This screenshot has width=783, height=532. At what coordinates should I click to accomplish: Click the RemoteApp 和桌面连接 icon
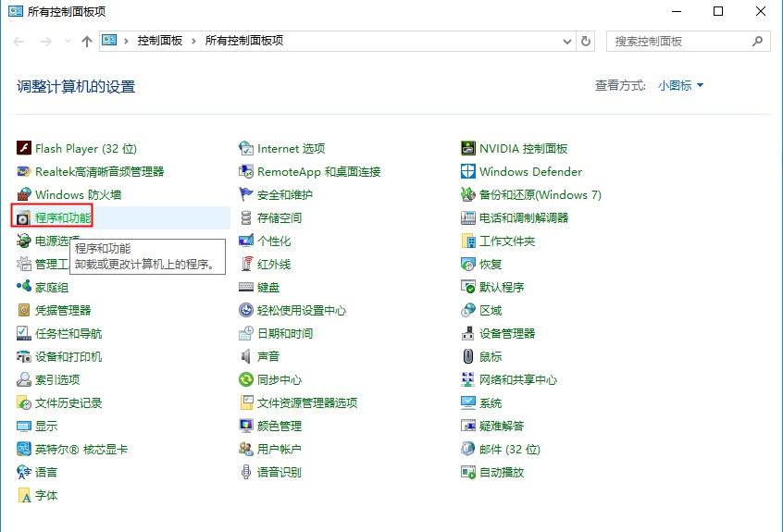click(x=245, y=172)
